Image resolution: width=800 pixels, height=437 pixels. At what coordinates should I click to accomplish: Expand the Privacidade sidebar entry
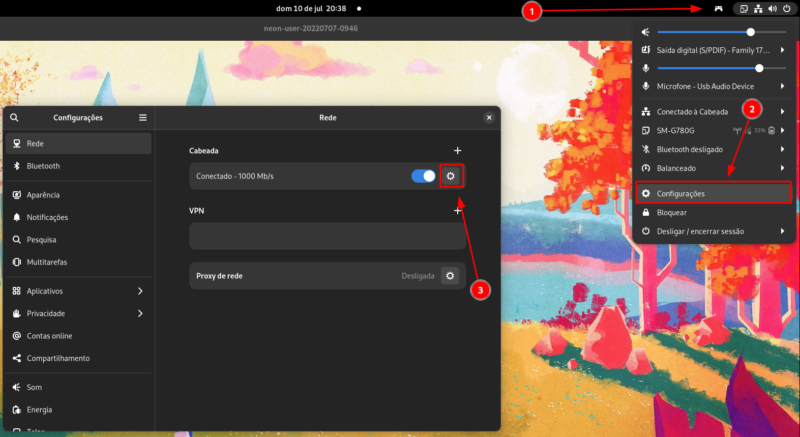tap(140, 313)
